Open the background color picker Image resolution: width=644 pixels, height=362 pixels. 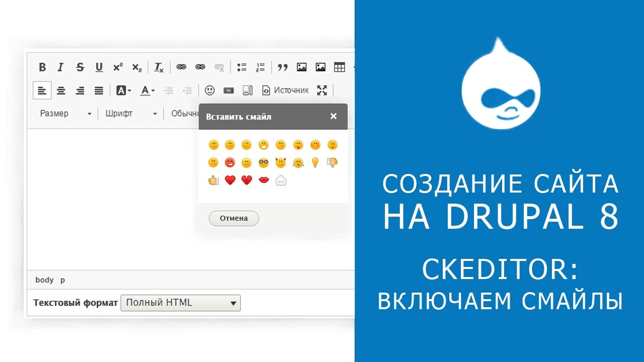[124, 90]
